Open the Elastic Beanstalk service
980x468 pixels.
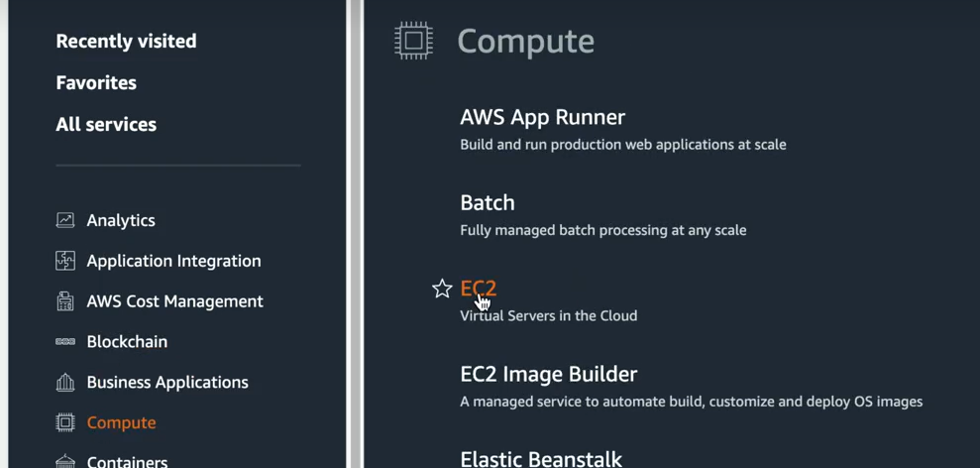tap(541, 459)
